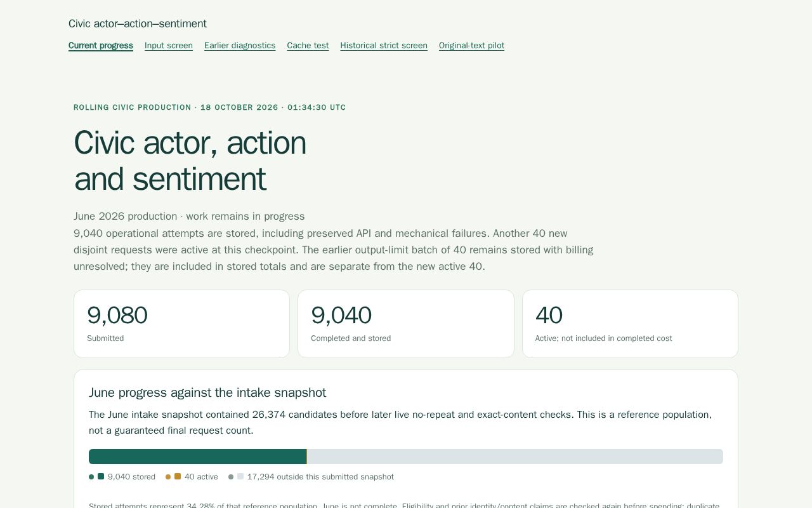Image resolution: width=812 pixels, height=508 pixels.
Task: Go to Input screen page
Action: (169, 46)
